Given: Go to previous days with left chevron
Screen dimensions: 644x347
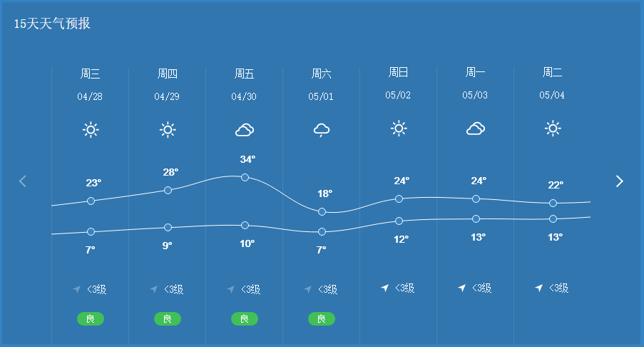Looking at the screenshot, I should 23,181.
